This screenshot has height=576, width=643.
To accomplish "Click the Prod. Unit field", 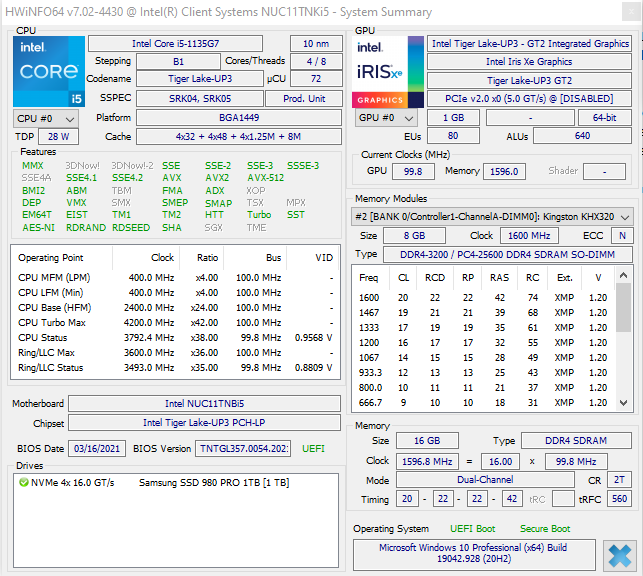I will point(304,98).
